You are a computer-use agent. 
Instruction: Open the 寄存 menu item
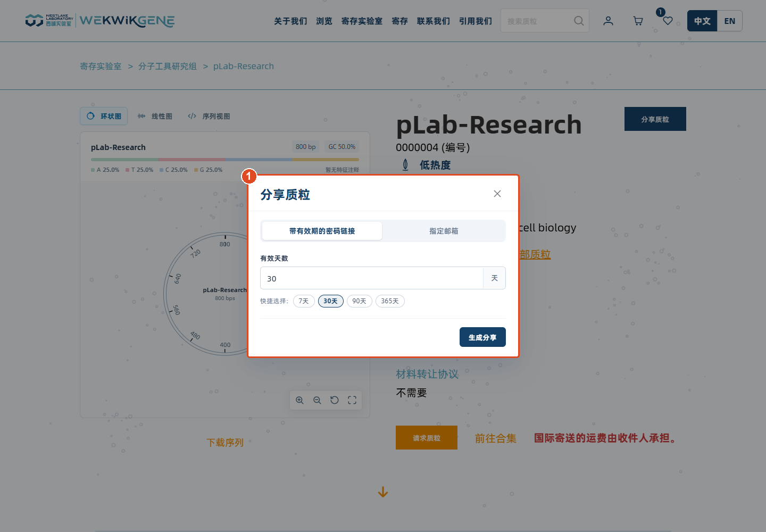(x=399, y=21)
